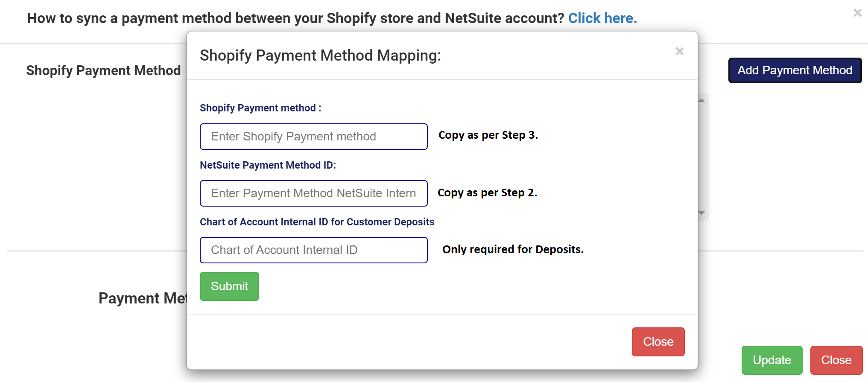
Task: Click the Chart of Account for Customer Deposits label
Action: (x=317, y=222)
